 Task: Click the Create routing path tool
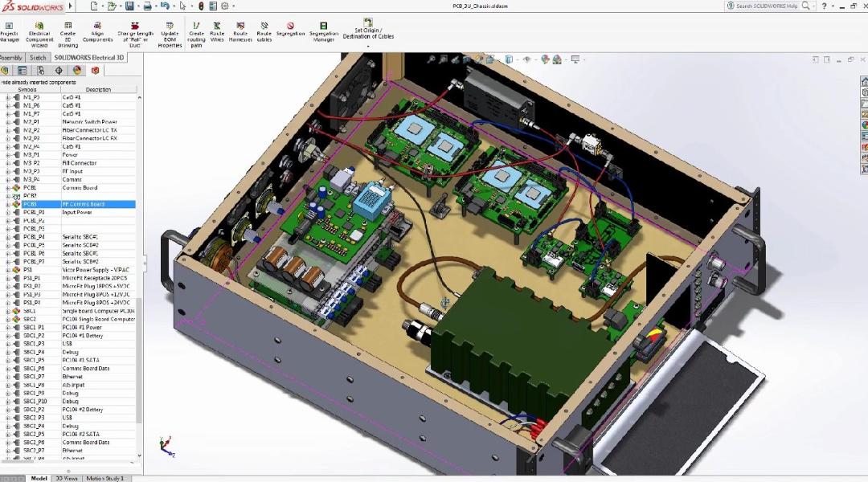[196, 35]
